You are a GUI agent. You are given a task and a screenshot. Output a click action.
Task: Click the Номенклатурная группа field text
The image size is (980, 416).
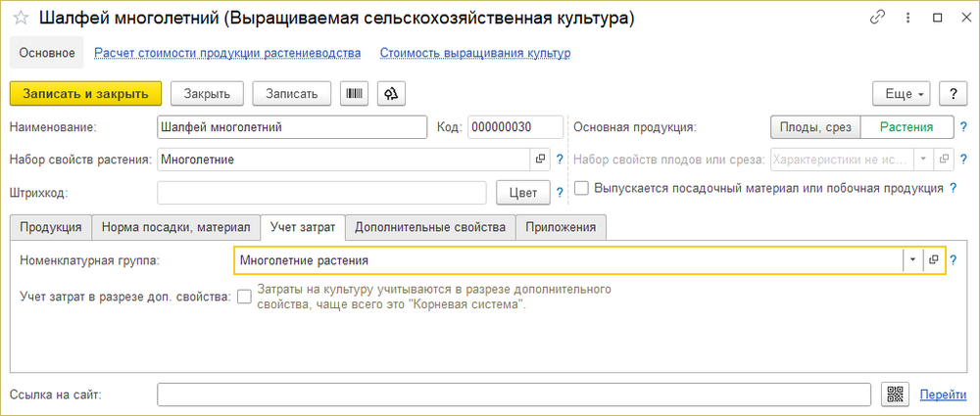568,260
